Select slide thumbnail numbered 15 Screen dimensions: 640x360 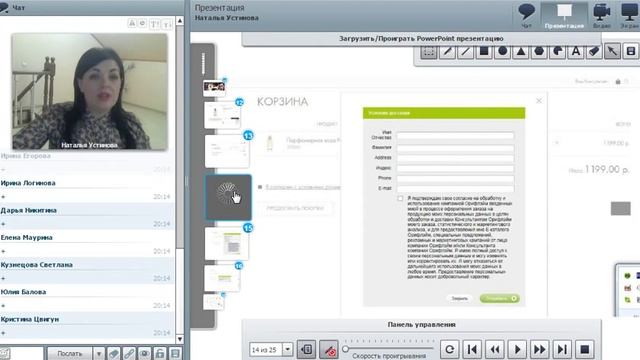pos(227,244)
